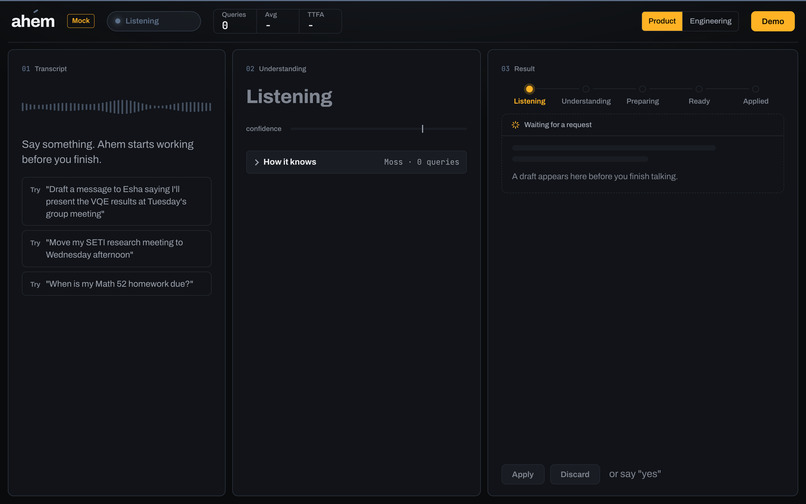806x504 pixels.
Task: Select the Ready step indicator
Action: tap(699, 95)
